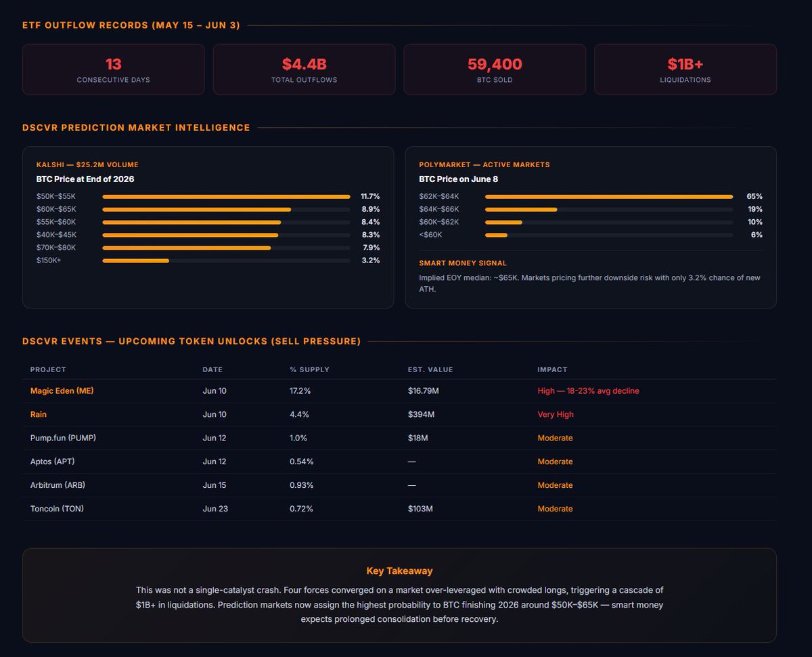Select the $60K–$65K Kalshi probability bar
Viewport: 812px width, 657px height.
point(227,209)
